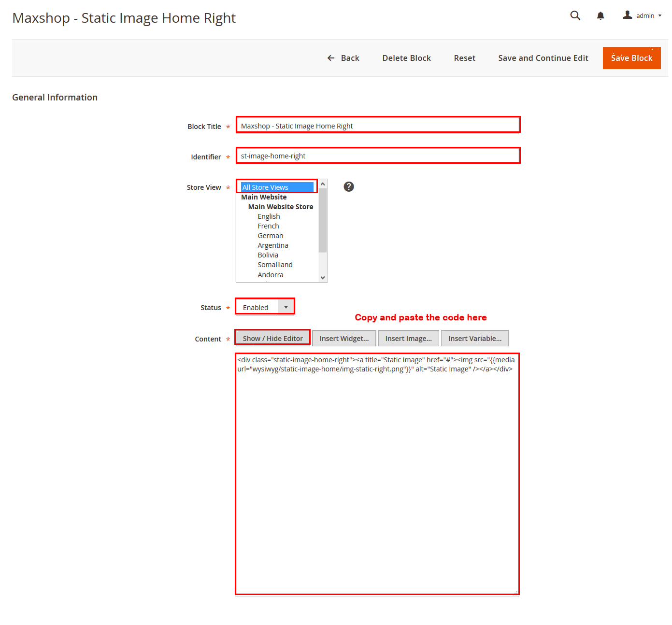This screenshot has width=672, height=625.
Task: Go Back to the blocks list
Action: point(343,58)
